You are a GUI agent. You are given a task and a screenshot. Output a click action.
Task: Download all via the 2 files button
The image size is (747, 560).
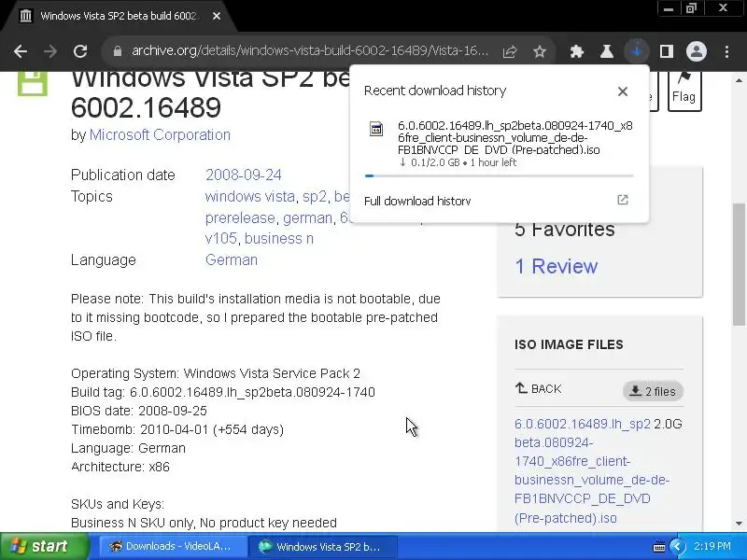click(x=653, y=391)
